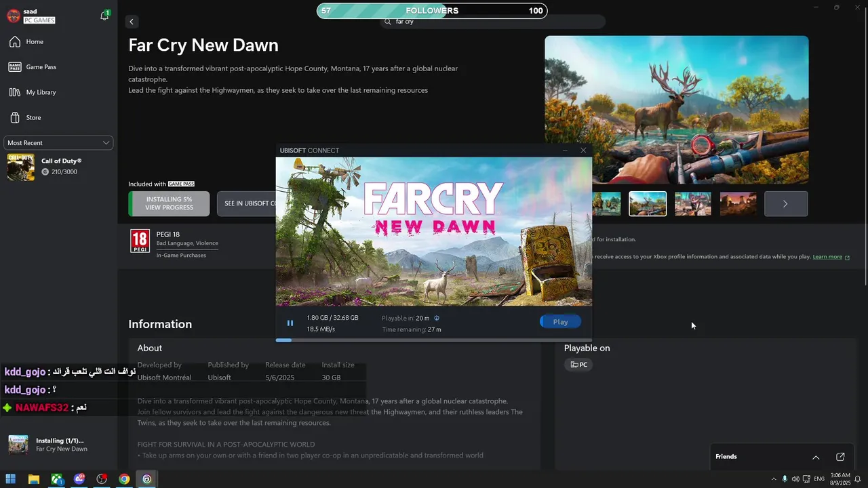Click the saad profile avatar
Viewport: 868px width, 488px height.
(x=14, y=16)
